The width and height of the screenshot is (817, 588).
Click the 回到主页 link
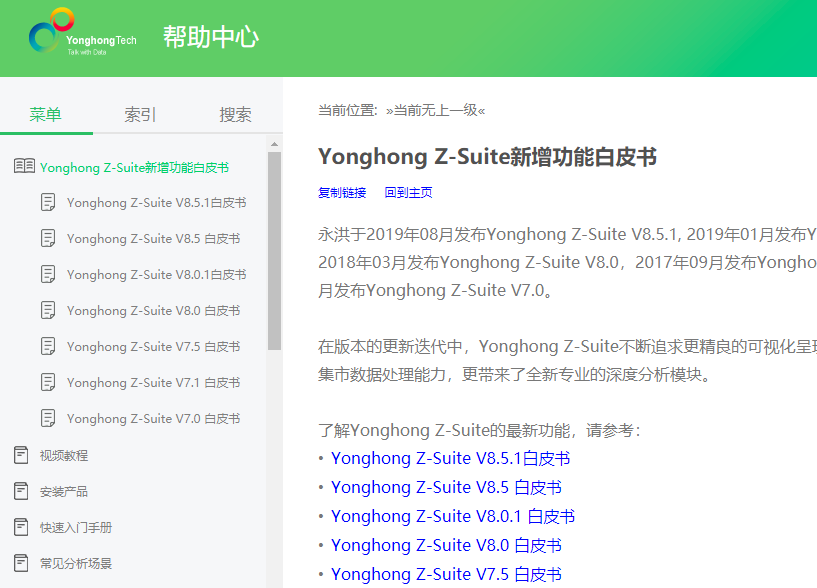click(408, 193)
